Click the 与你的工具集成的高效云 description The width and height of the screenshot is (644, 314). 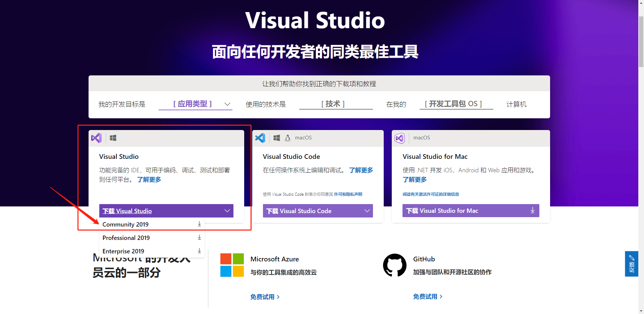pyautogui.click(x=284, y=272)
